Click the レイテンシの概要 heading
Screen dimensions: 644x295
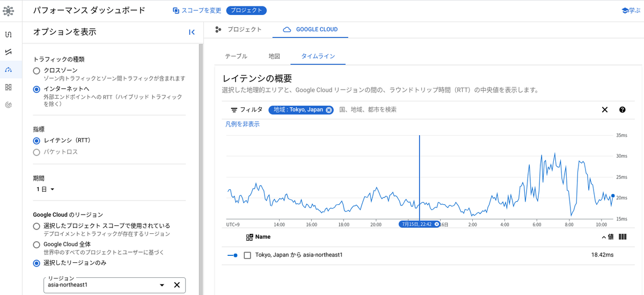pos(257,79)
